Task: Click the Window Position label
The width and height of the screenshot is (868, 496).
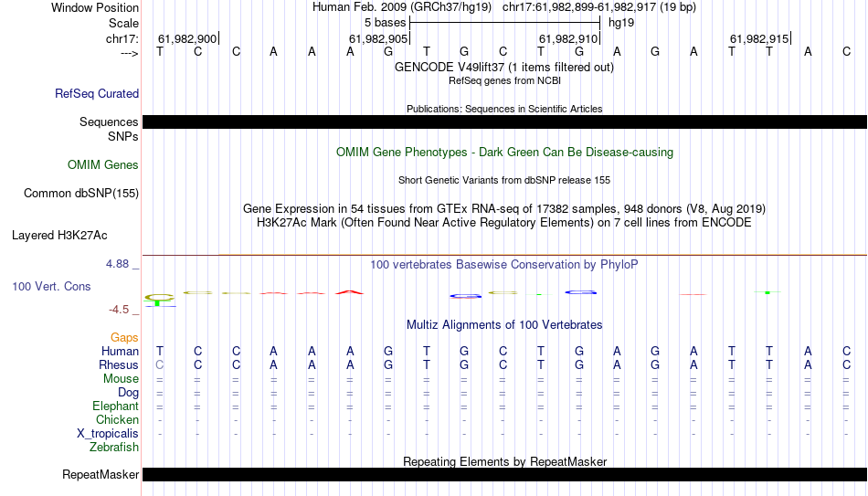Action: 95,7
